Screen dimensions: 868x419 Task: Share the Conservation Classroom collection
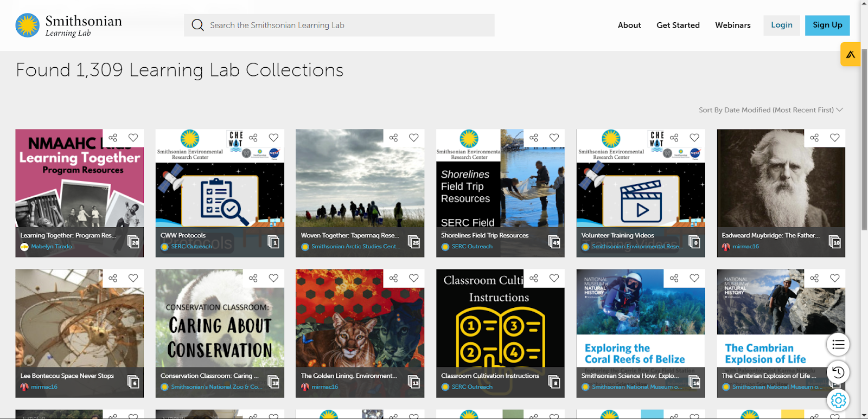[253, 278]
